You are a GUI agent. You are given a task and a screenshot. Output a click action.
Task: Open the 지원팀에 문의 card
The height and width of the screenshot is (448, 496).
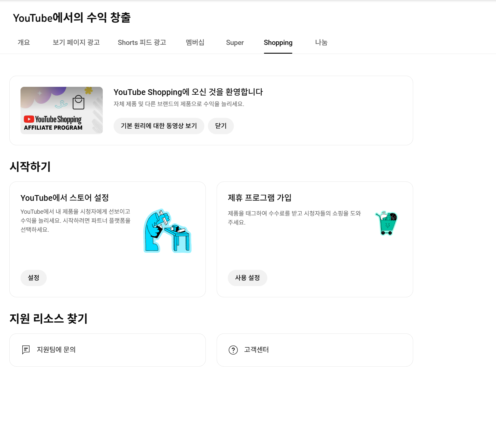108,350
